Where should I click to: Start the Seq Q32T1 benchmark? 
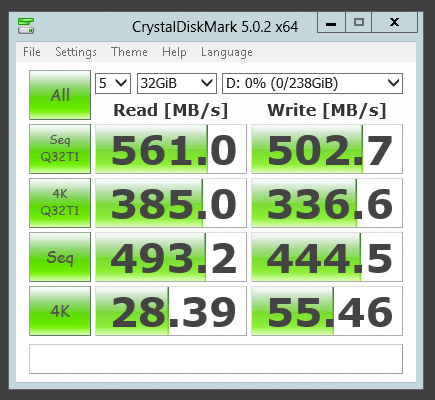point(60,149)
